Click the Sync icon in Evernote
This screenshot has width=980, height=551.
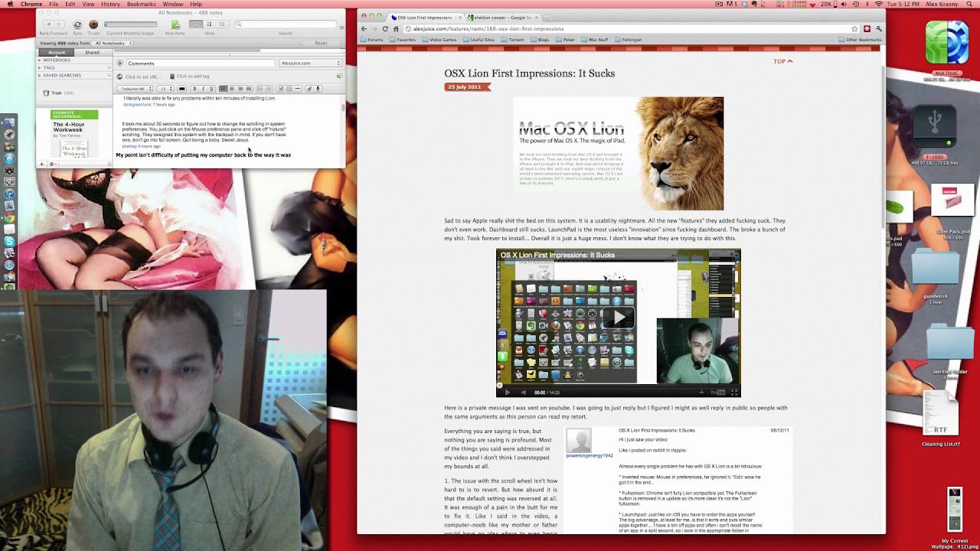pyautogui.click(x=77, y=24)
